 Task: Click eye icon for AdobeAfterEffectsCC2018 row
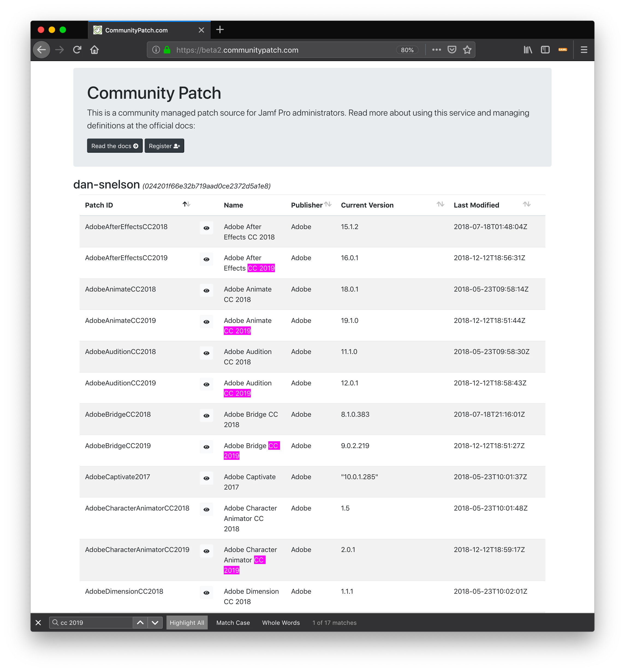coord(206,228)
